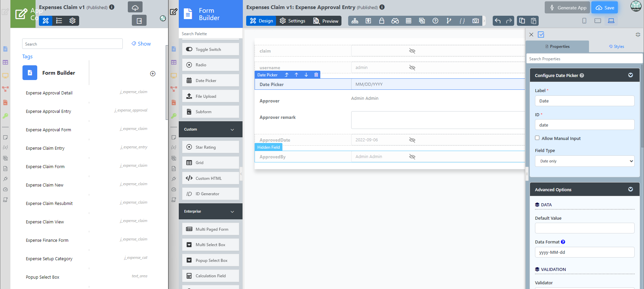644x289 pixels.
Task: Switch to mobile phone view
Action: pos(584,21)
